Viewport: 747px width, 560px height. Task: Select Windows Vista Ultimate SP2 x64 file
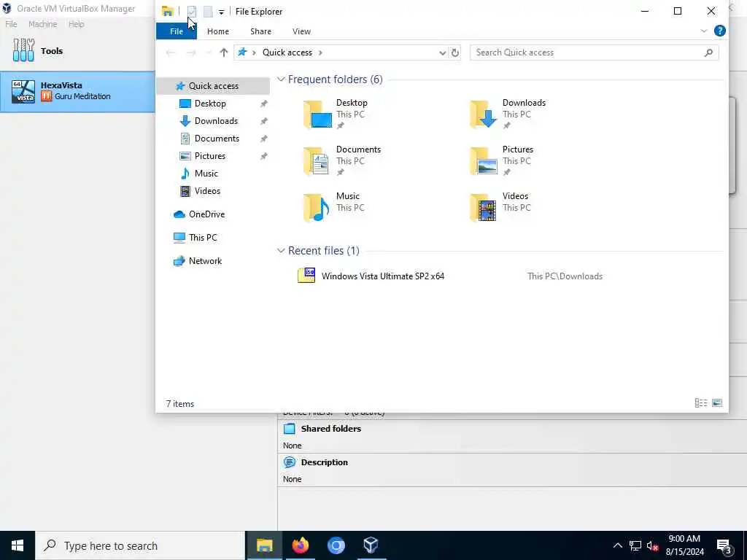point(382,276)
